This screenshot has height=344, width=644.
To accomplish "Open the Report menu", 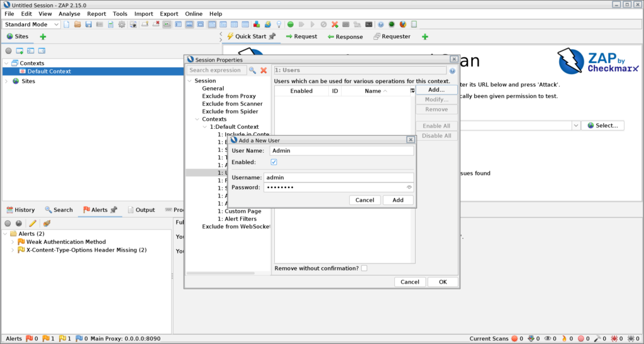I will coord(96,14).
